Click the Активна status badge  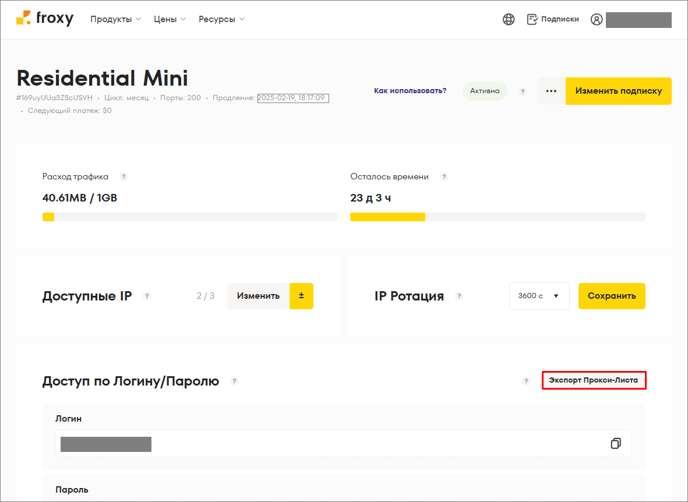[484, 91]
